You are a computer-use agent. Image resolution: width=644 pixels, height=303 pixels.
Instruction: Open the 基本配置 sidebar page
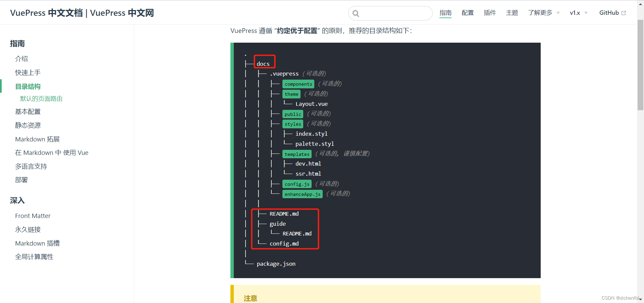(x=28, y=112)
